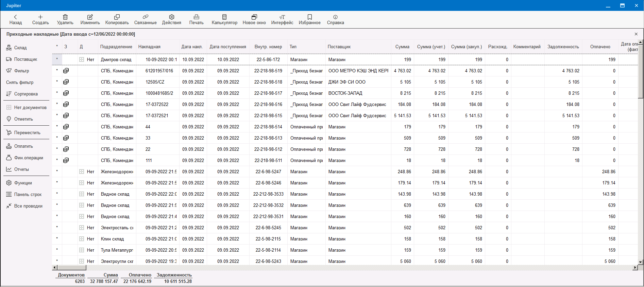
Task: Use the Отметить marker option
Action: click(x=19, y=119)
